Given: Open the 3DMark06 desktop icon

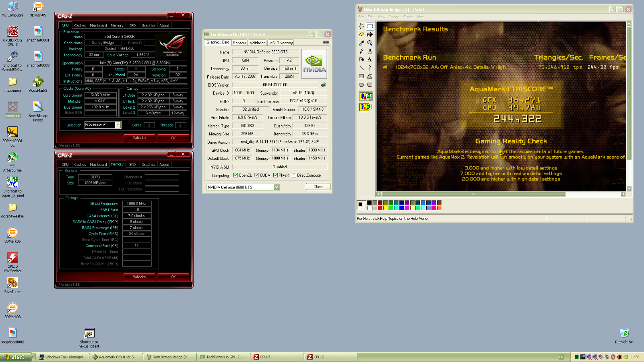Looking at the screenshot, I should (x=12, y=235).
